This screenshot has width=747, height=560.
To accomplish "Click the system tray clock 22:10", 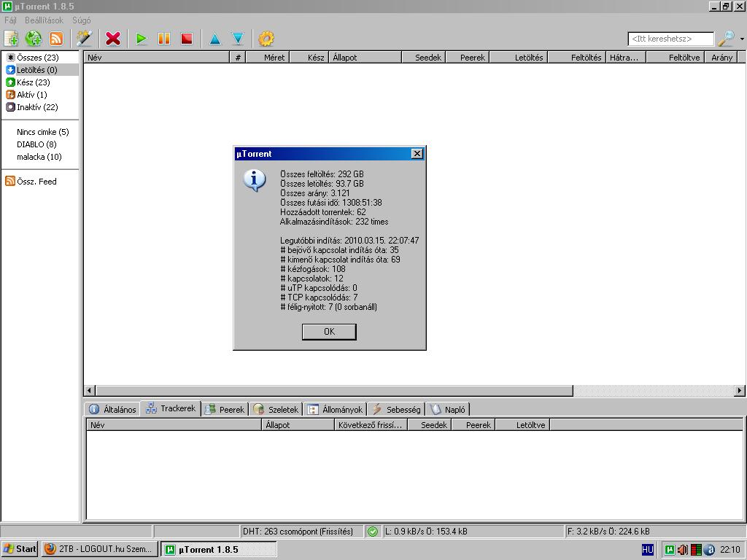I will (x=729, y=550).
